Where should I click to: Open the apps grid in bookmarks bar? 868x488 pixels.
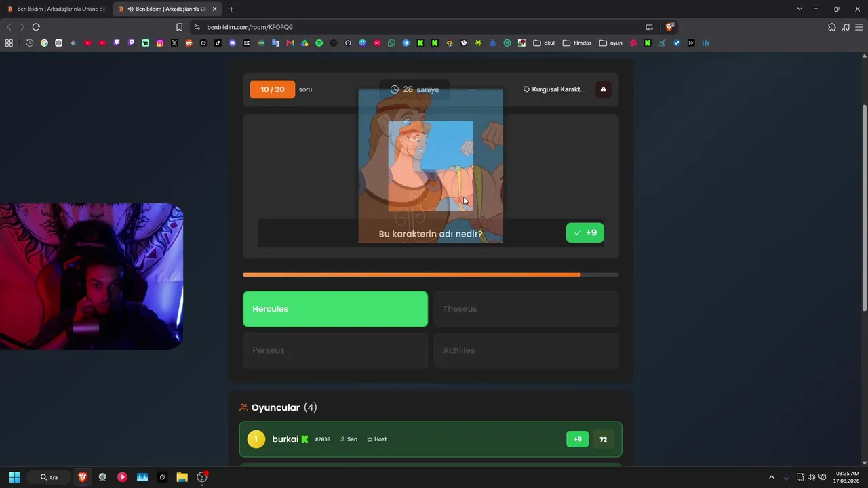[9, 43]
